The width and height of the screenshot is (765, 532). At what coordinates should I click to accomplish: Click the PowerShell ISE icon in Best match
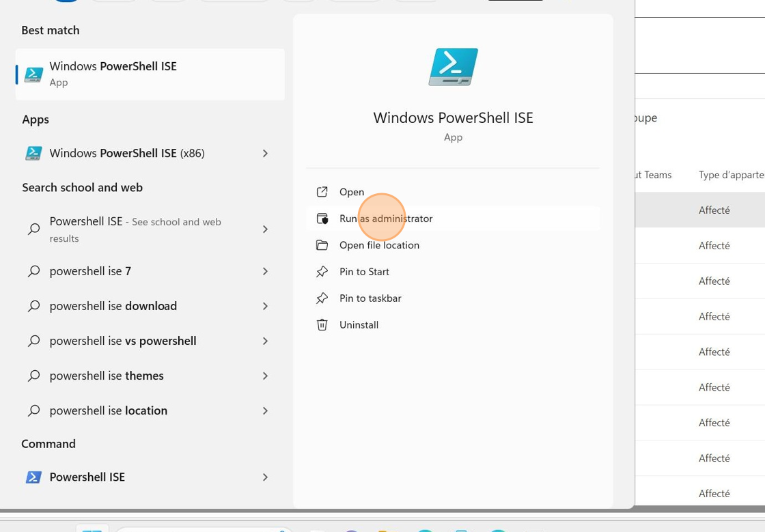(x=33, y=74)
